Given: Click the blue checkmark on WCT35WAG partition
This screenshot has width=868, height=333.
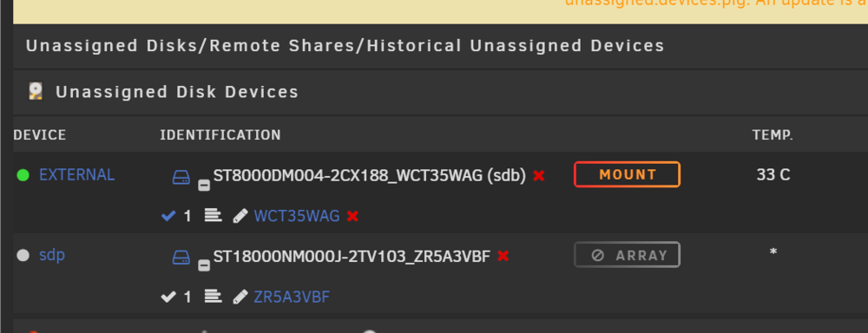Looking at the screenshot, I should 168,216.
